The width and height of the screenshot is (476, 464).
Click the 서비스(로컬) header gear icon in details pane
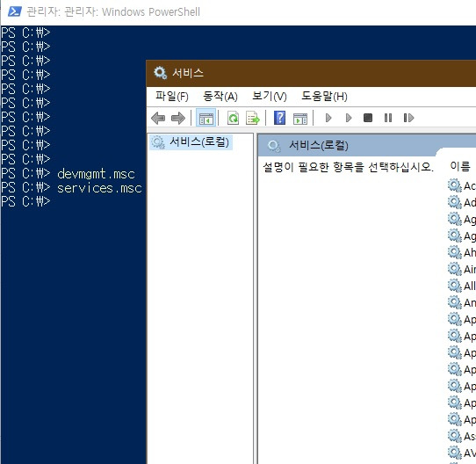click(274, 146)
